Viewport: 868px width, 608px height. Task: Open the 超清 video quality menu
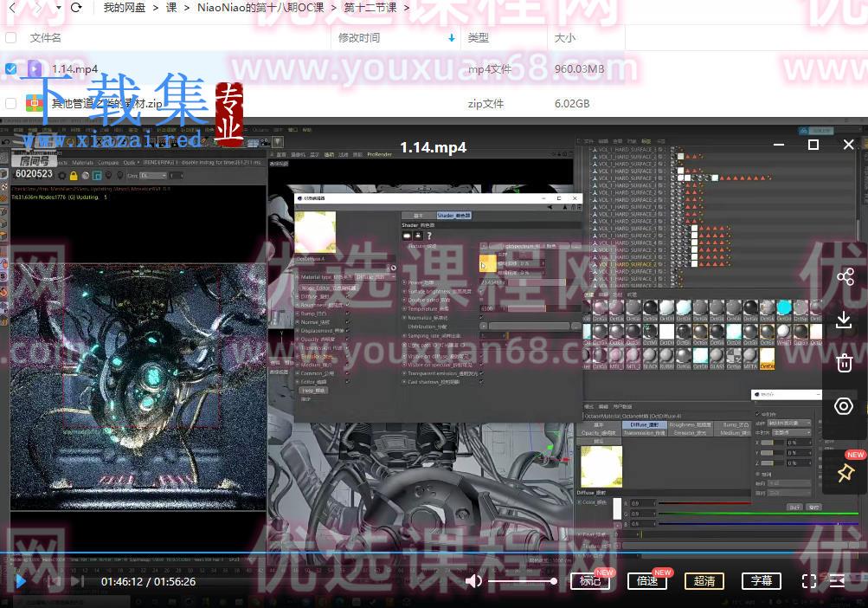click(x=704, y=581)
